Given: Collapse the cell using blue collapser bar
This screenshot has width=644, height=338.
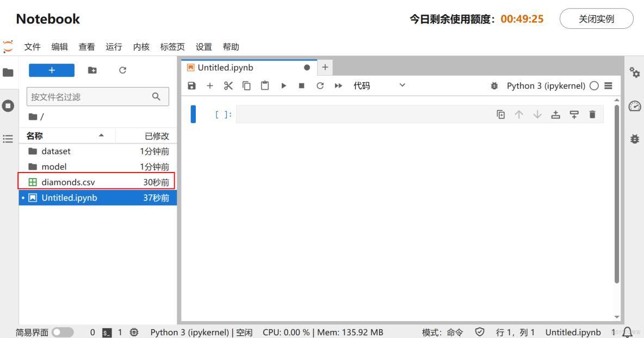Looking at the screenshot, I should [194, 114].
